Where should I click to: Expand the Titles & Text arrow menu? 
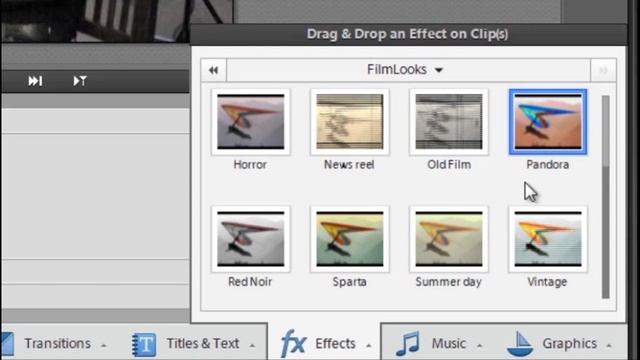[x=252, y=346]
